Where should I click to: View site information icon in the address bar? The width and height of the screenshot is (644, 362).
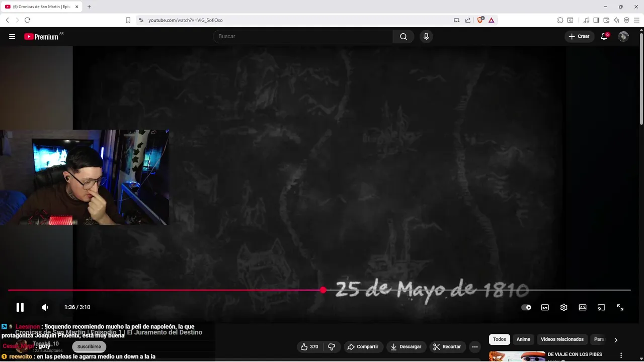point(141,20)
